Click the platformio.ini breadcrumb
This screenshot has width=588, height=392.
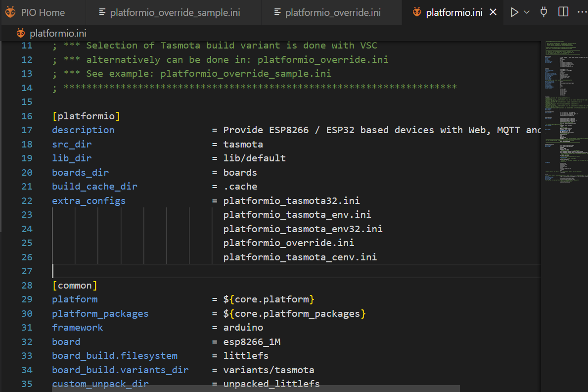58,34
